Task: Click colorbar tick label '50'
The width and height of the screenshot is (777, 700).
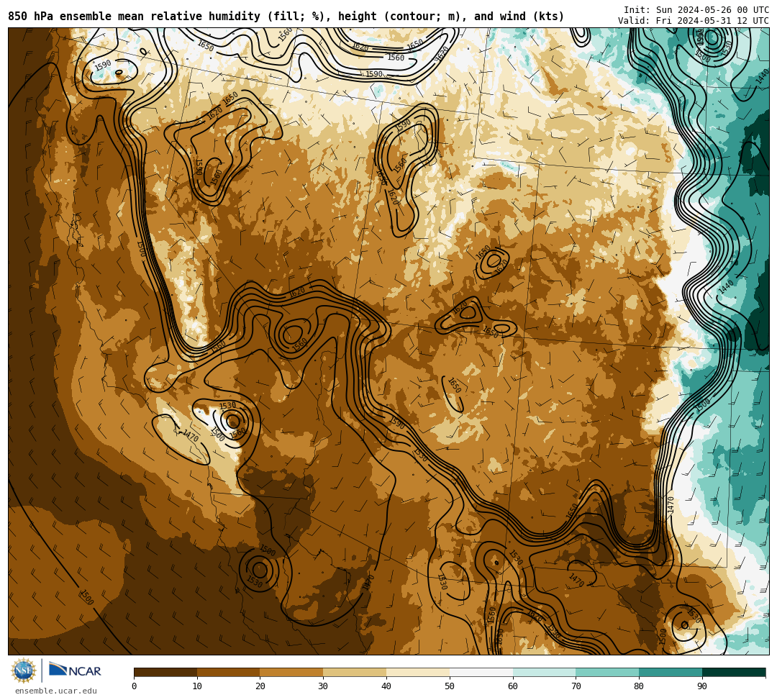Action: pyautogui.click(x=450, y=686)
